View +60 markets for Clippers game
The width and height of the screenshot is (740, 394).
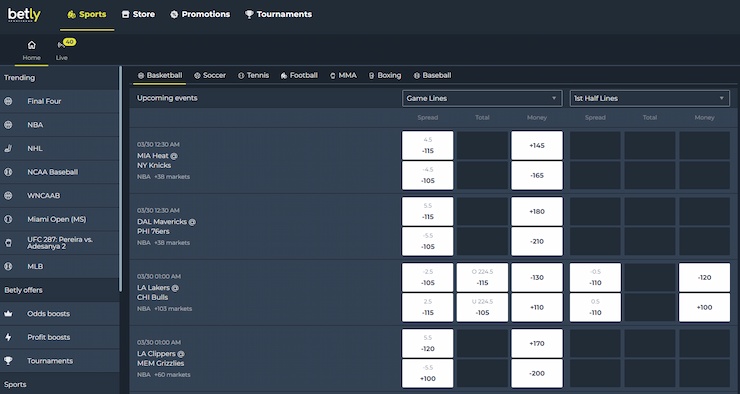[x=172, y=375]
